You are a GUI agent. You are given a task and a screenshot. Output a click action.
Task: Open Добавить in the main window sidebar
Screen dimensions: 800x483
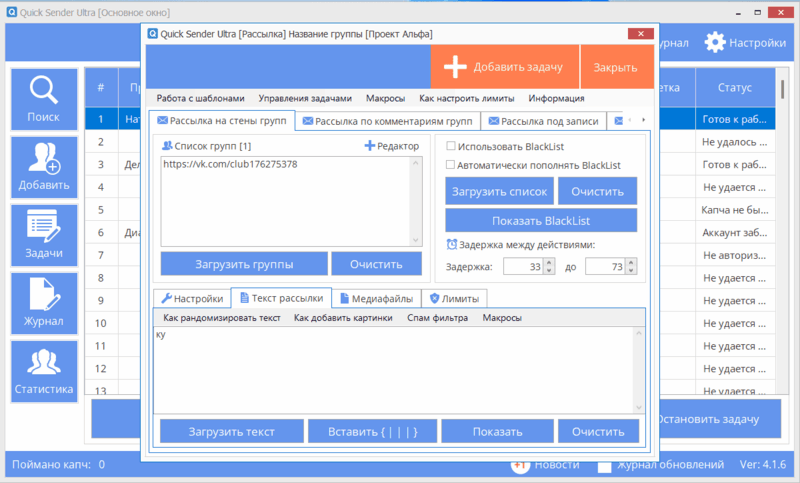pyautogui.click(x=44, y=167)
